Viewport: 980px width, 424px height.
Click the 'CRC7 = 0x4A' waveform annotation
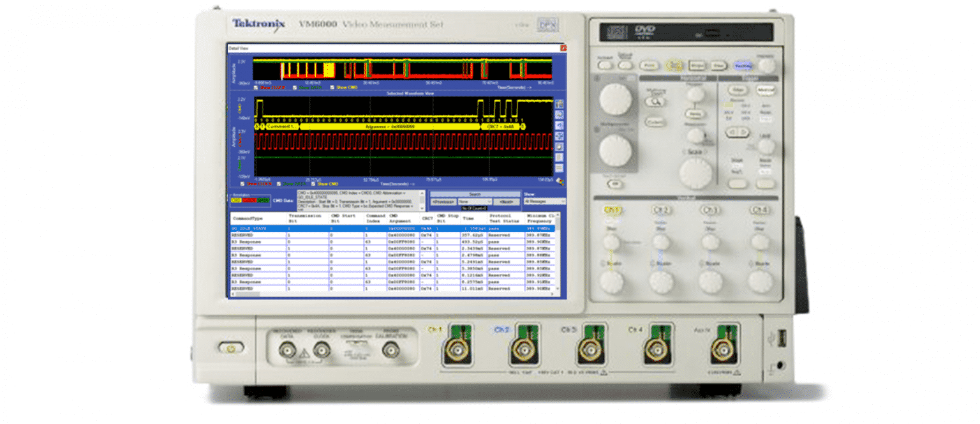[501, 126]
